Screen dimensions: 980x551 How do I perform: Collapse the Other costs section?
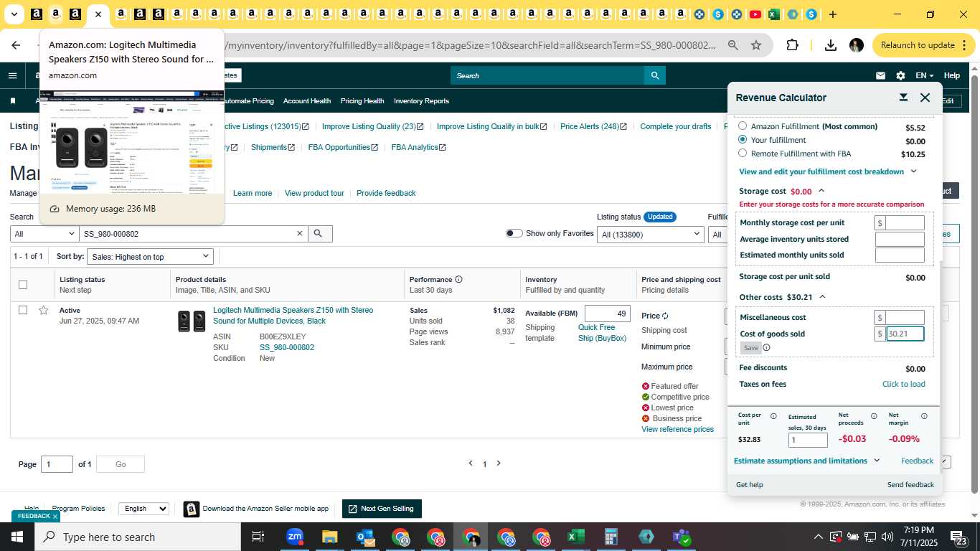tap(822, 297)
